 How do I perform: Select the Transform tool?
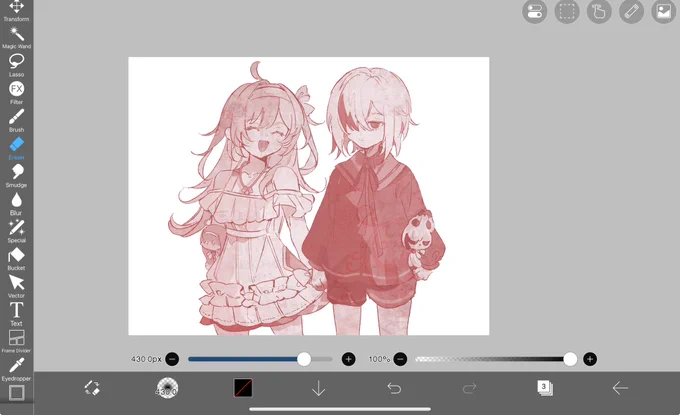click(x=16, y=10)
